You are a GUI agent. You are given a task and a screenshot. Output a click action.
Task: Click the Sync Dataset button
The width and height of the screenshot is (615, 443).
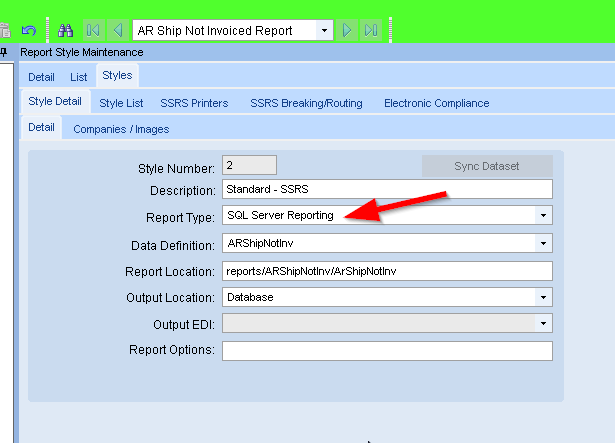point(487,166)
